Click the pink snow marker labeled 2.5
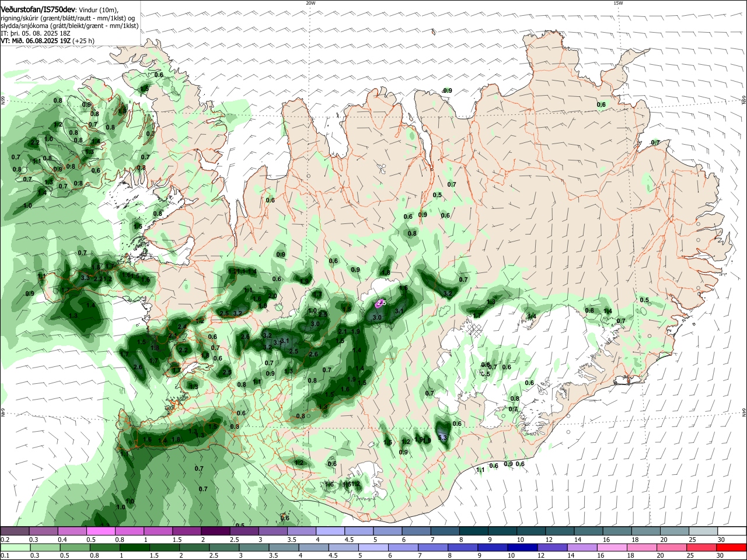The height and width of the screenshot is (560, 747). (x=381, y=303)
